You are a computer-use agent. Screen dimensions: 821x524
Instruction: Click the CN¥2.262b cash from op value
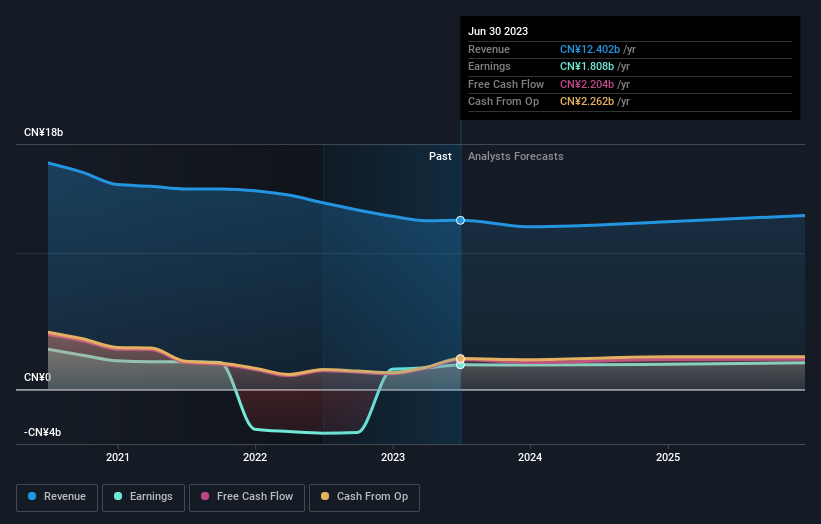point(587,102)
